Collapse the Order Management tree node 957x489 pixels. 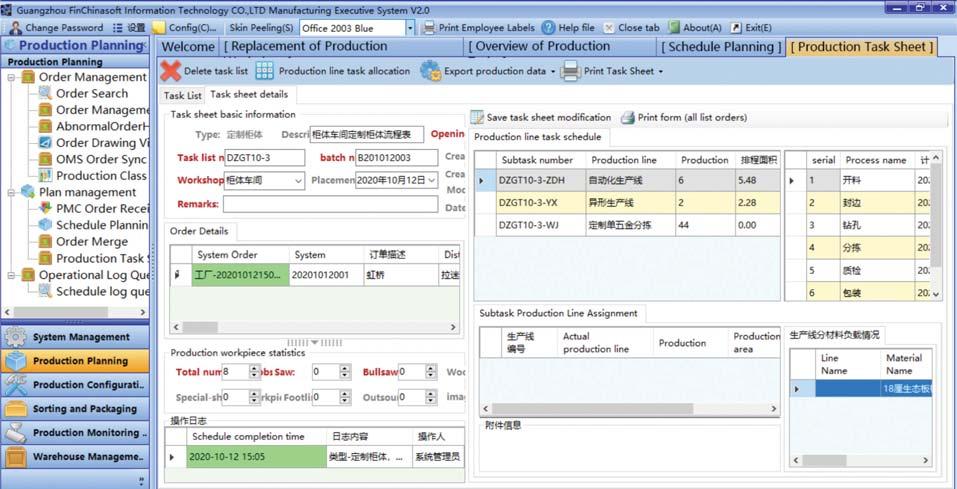pos(12,78)
